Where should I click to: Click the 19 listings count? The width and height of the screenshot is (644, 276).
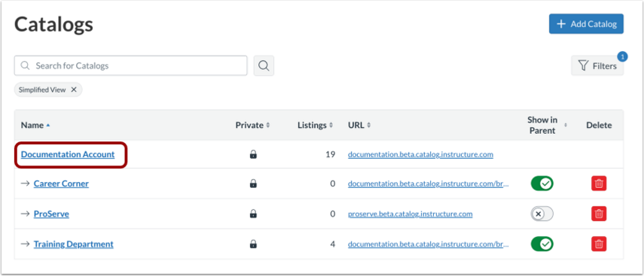coord(330,155)
